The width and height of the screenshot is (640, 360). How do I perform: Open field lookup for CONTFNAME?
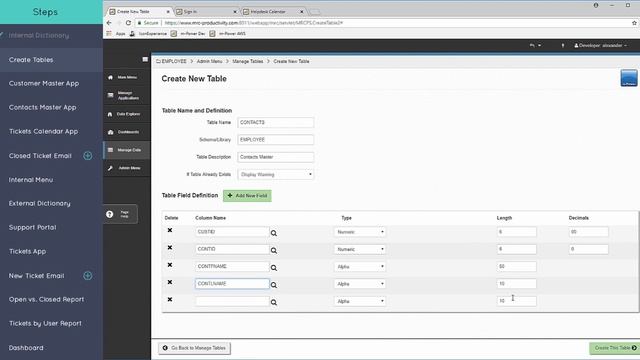coord(273,268)
